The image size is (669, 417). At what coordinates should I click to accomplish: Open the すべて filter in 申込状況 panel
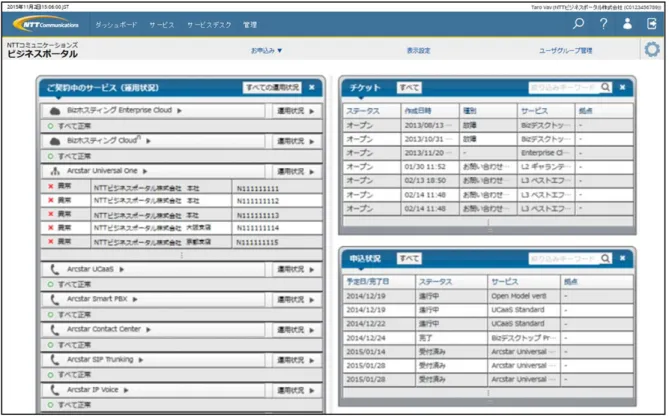click(x=409, y=258)
